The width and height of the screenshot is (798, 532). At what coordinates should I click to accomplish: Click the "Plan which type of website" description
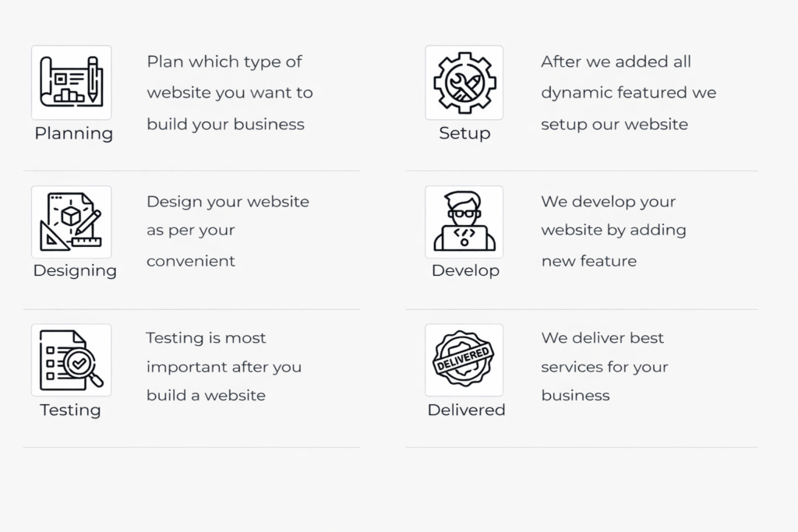[x=230, y=93]
